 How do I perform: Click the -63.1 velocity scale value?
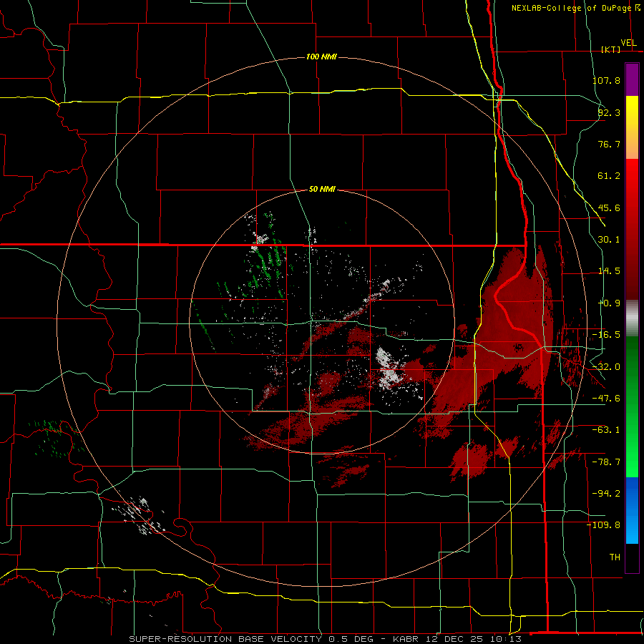point(606,430)
